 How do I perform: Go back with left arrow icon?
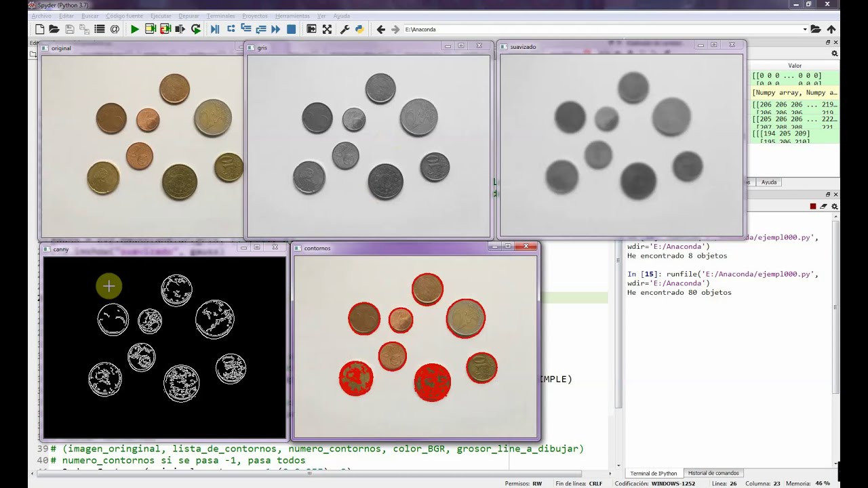pyautogui.click(x=380, y=29)
